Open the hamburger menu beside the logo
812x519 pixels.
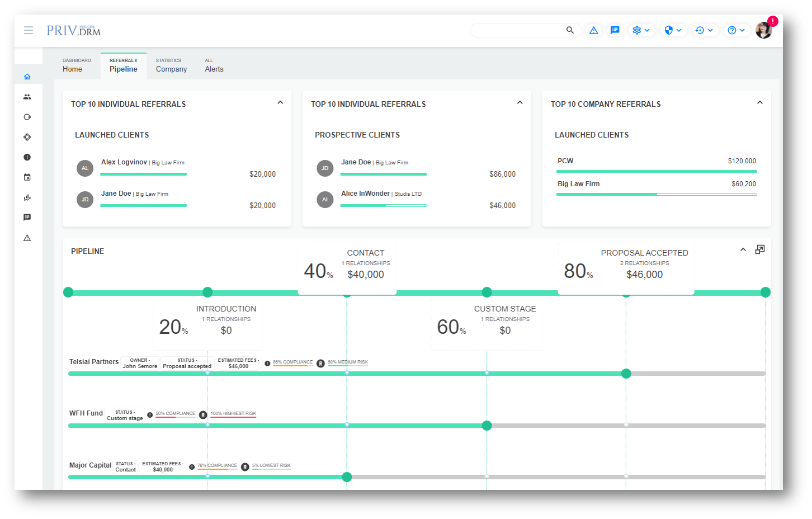tap(29, 30)
